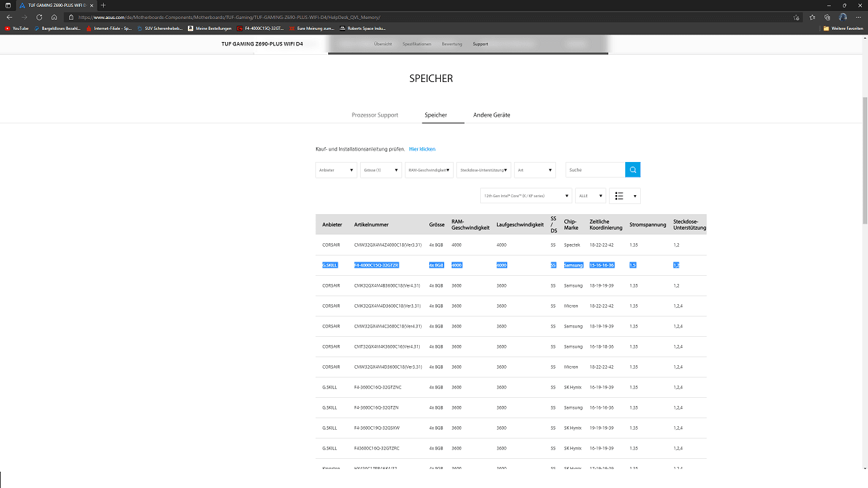
Task: Click the CMK32GX4M4D3600C18(Ver3.31) article number
Action: (x=387, y=306)
